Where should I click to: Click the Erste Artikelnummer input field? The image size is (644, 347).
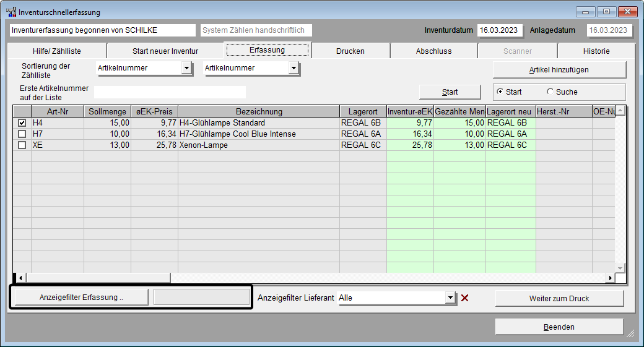click(x=170, y=92)
